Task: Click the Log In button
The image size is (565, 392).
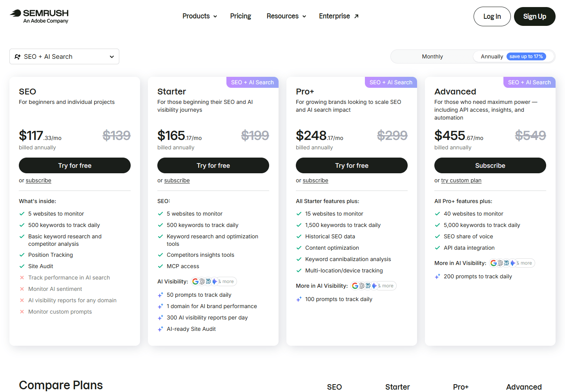Action: (x=492, y=16)
